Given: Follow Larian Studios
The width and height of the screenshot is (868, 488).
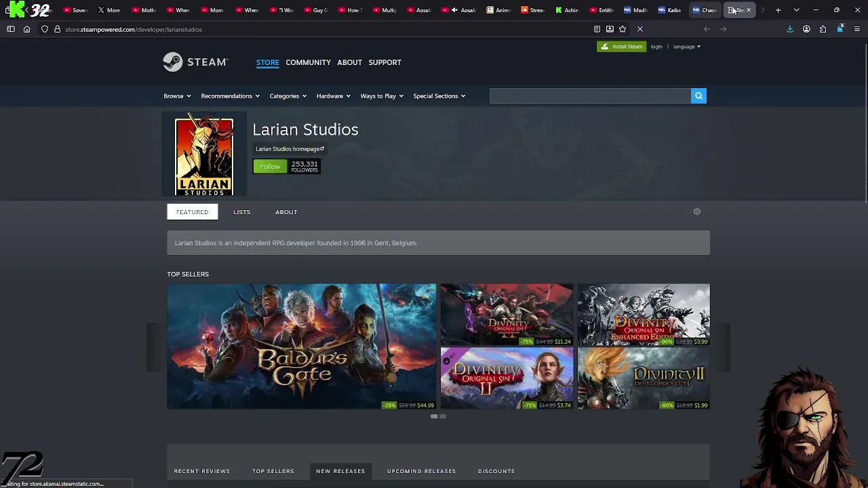Looking at the screenshot, I should pyautogui.click(x=270, y=167).
